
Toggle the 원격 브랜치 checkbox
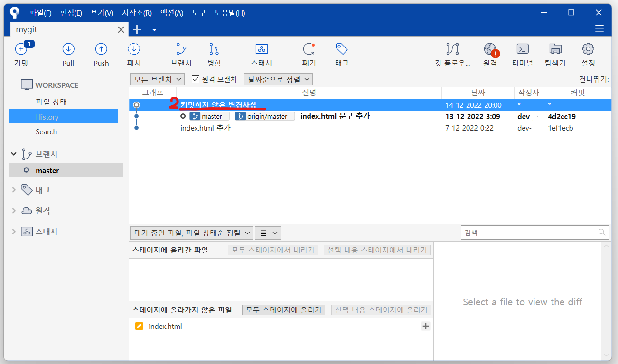[x=195, y=79]
